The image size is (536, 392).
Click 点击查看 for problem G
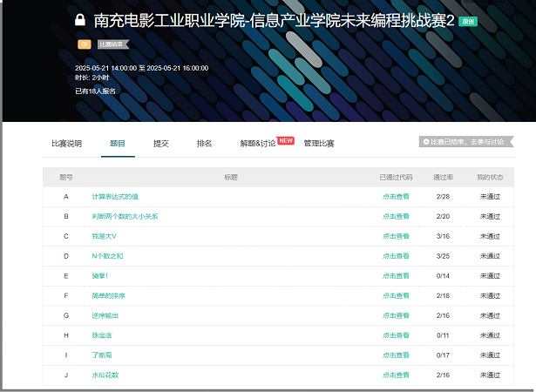[x=396, y=315]
